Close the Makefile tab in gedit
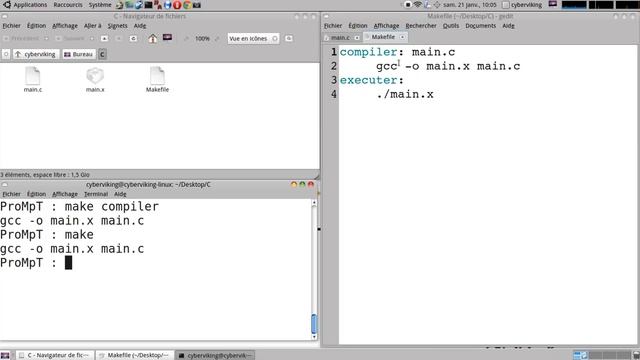 point(402,37)
